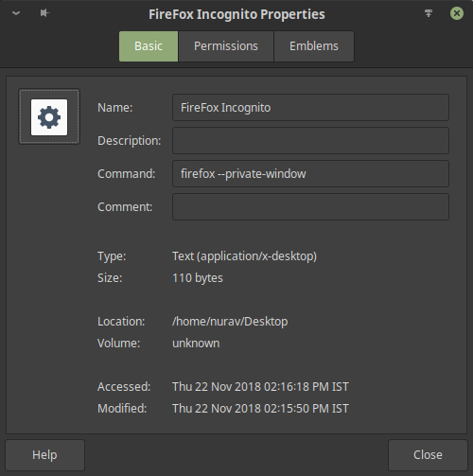
Task: Click the volume value 'unknown'
Action: [196, 344]
